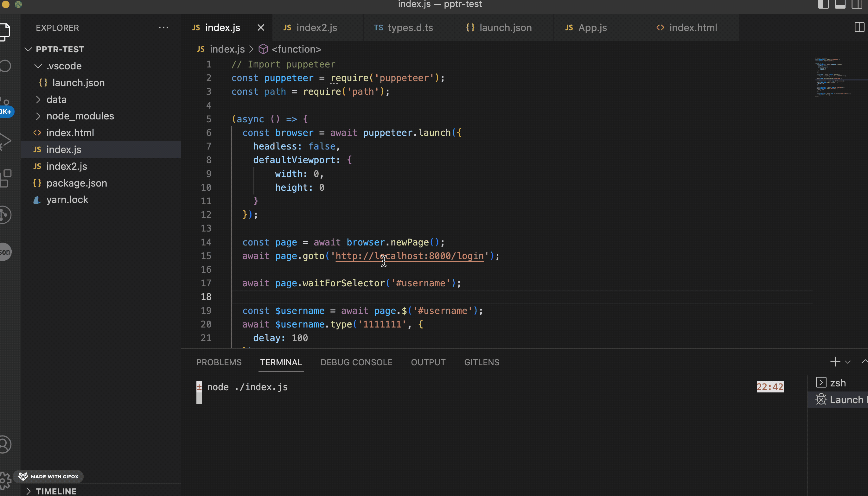Open the Accounts icon in activity bar

tap(5, 444)
